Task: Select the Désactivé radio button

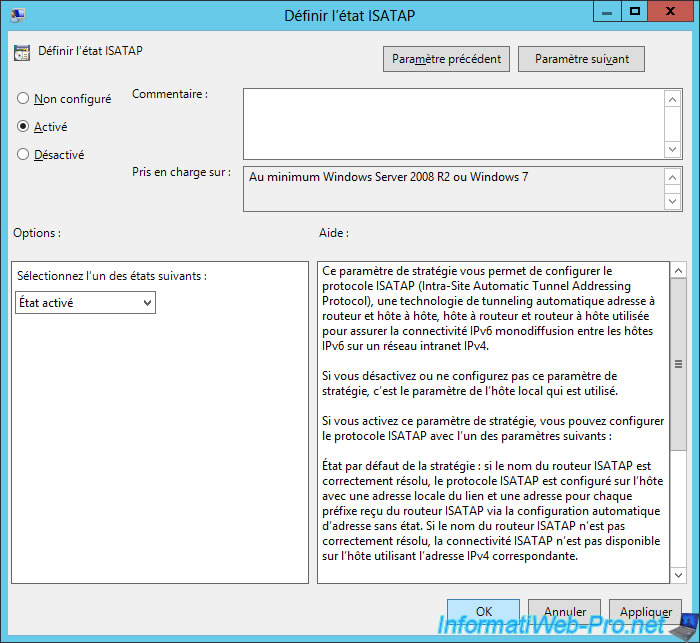Action: coord(23,154)
